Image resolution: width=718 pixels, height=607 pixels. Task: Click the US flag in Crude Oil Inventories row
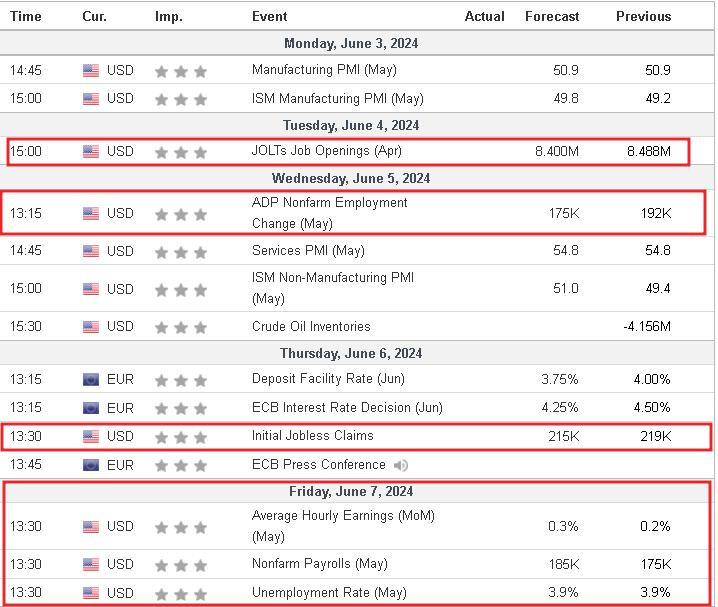pyautogui.click(x=91, y=327)
